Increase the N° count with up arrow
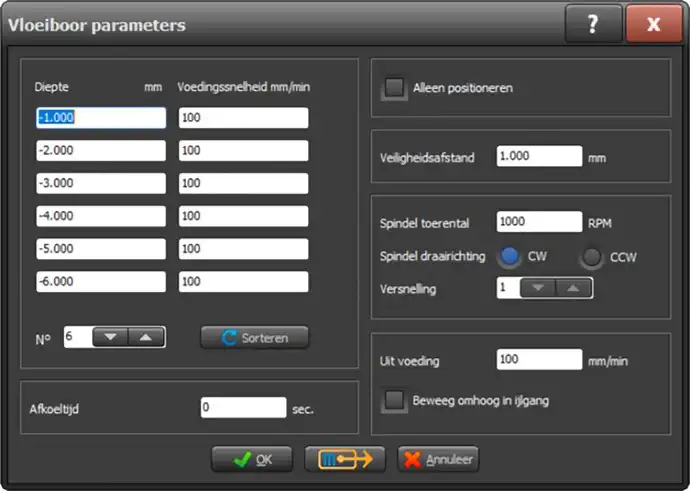The width and height of the screenshot is (690, 491). (x=146, y=337)
